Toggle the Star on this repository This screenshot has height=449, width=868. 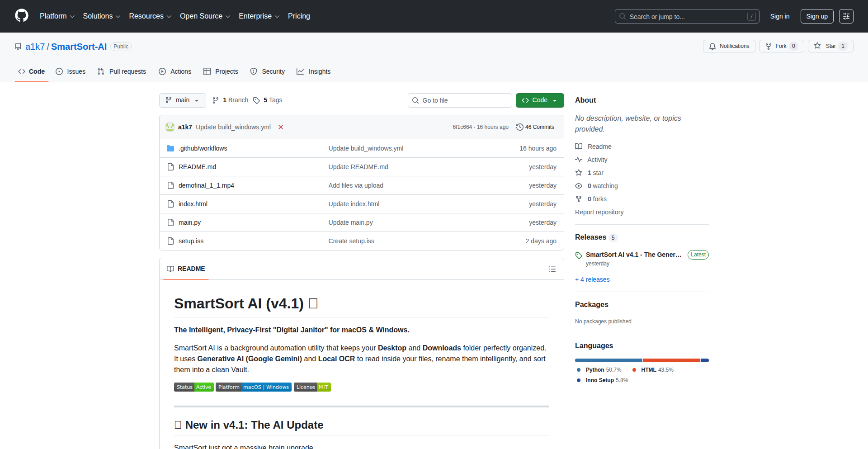[830, 46]
